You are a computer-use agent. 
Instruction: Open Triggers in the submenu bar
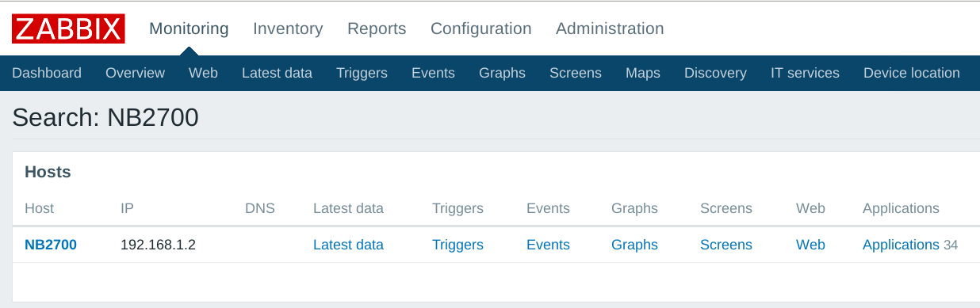pos(362,73)
